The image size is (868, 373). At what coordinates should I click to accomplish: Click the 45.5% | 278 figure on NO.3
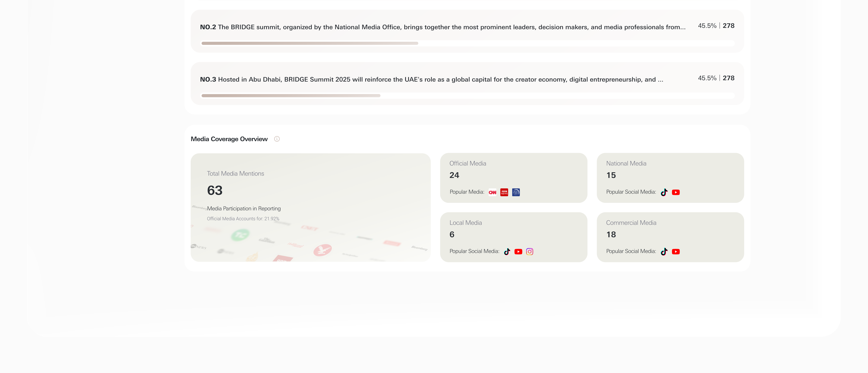pyautogui.click(x=716, y=78)
